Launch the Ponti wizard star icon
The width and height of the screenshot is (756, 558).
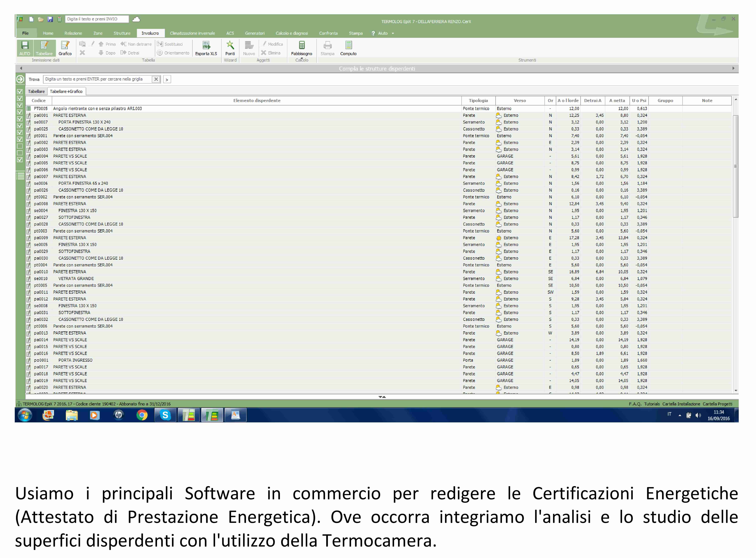[x=230, y=48]
